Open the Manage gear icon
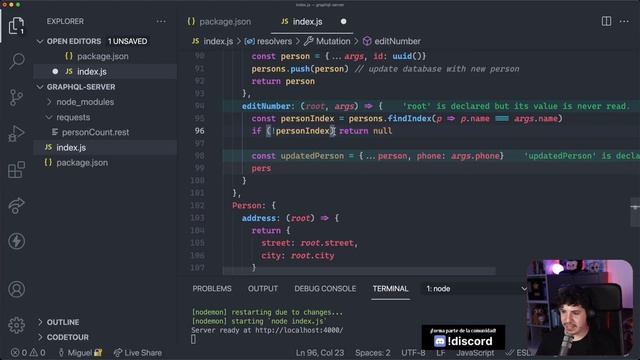The height and width of the screenshot is (360, 640). click(x=16, y=325)
